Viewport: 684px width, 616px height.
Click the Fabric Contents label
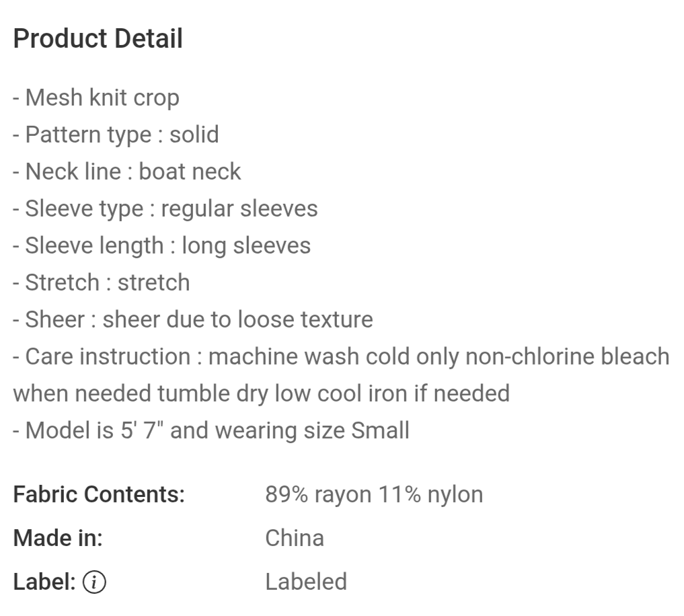point(99,495)
